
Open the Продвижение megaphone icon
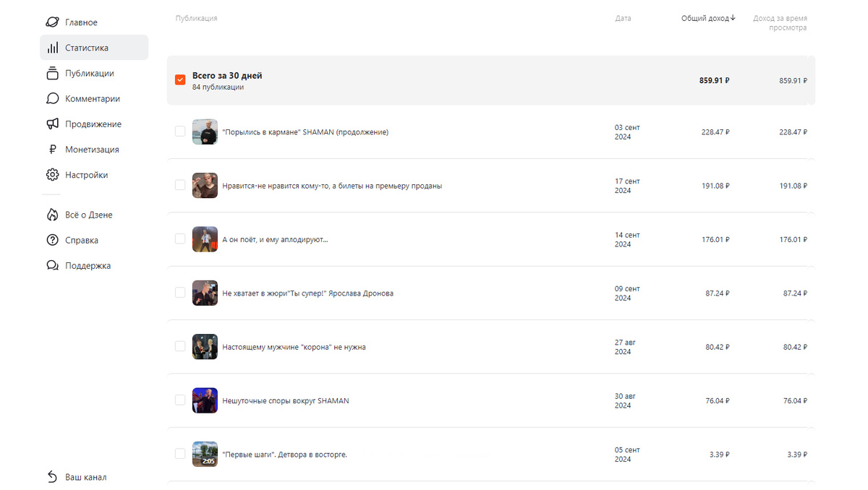click(x=52, y=124)
